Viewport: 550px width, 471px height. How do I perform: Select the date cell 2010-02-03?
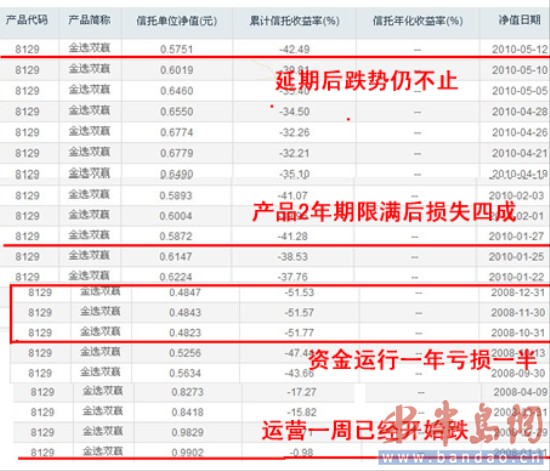[x=516, y=195]
